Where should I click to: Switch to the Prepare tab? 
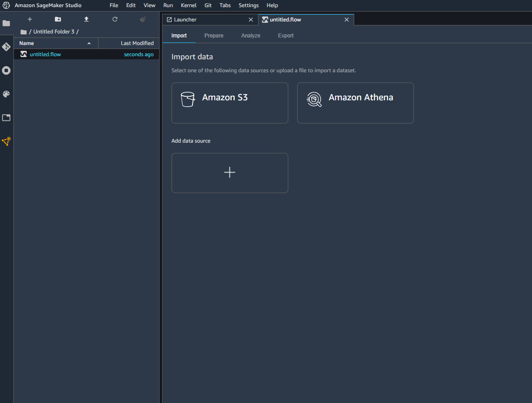pyautogui.click(x=214, y=36)
